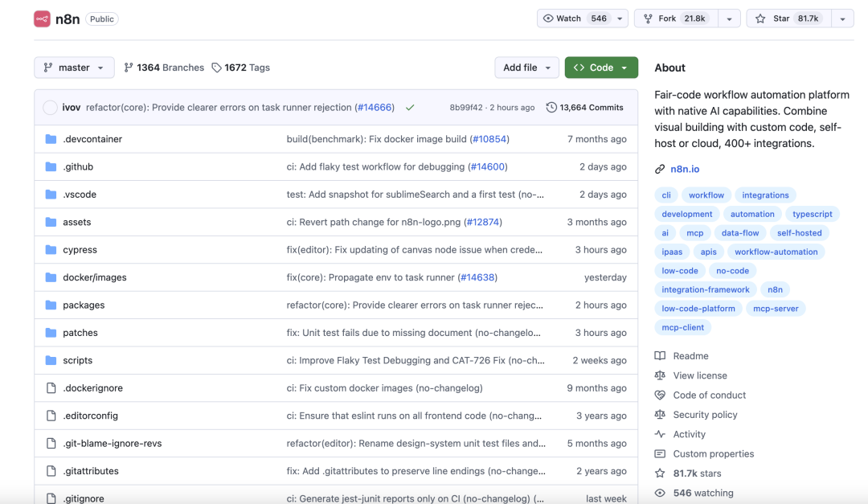Click the scale icon next to View license
This screenshot has height=504, width=868.
660,375
